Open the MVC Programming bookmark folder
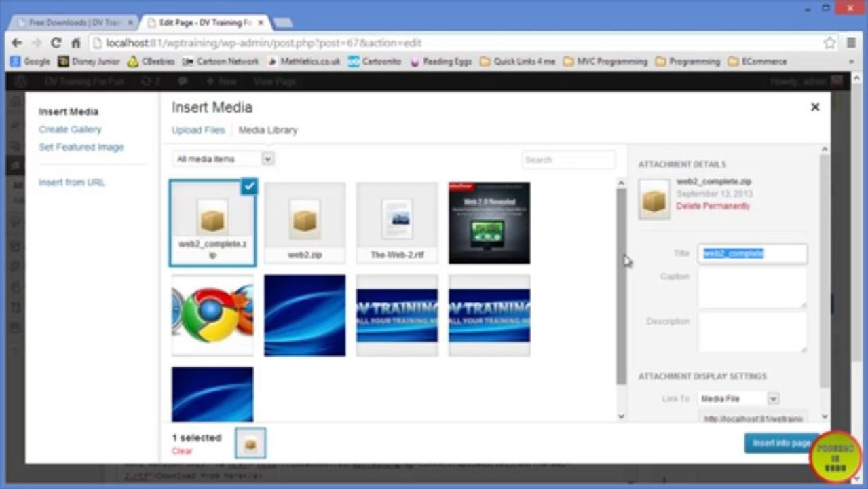This screenshot has width=868, height=489. (x=605, y=61)
